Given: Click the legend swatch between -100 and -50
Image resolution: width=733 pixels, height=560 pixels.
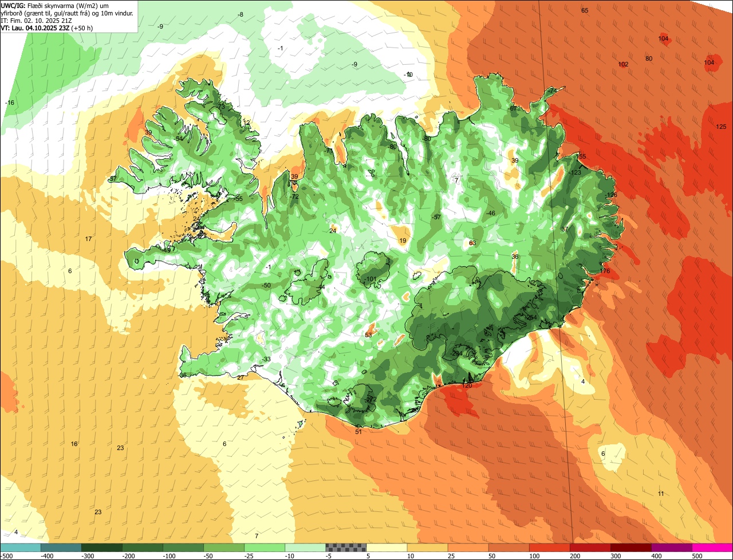Looking at the screenshot, I should point(183,547).
